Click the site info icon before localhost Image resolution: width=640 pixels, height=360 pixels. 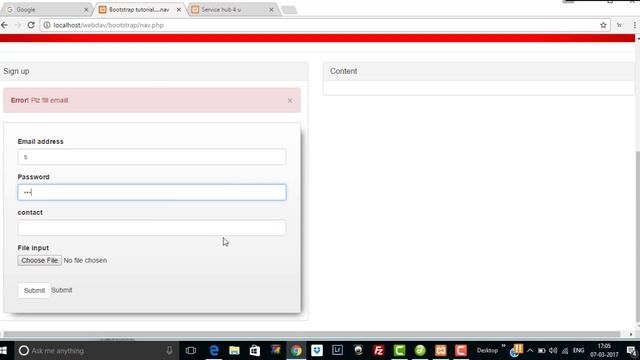click(x=47, y=25)
